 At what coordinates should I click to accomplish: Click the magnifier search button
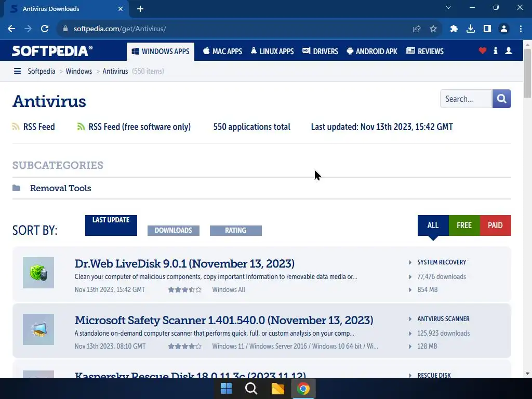coord(501,99)
